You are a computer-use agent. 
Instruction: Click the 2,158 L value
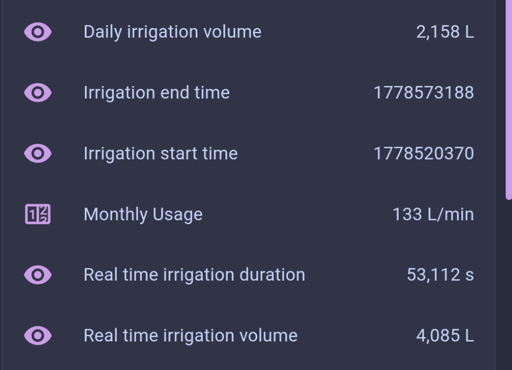[x=445, y=32]
